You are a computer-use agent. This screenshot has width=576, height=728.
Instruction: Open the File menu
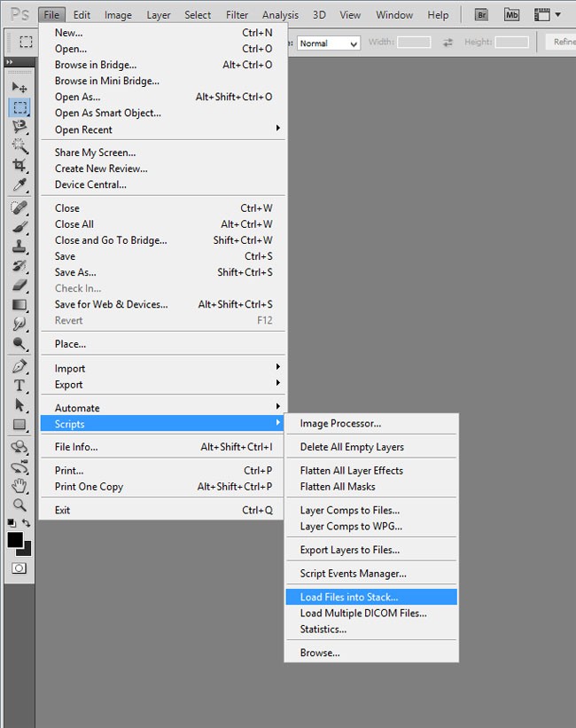(x=51, y=15)
